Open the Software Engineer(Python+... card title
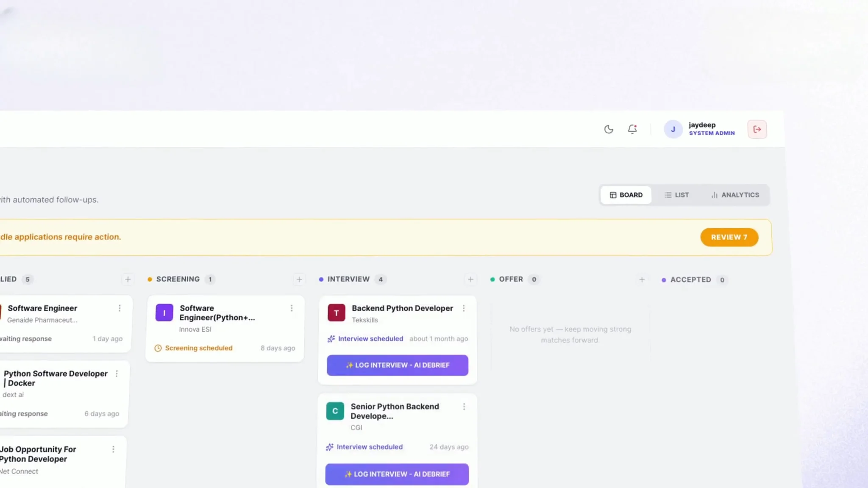The height and width of the screenshot is (488, 868). tap(217, 313)
